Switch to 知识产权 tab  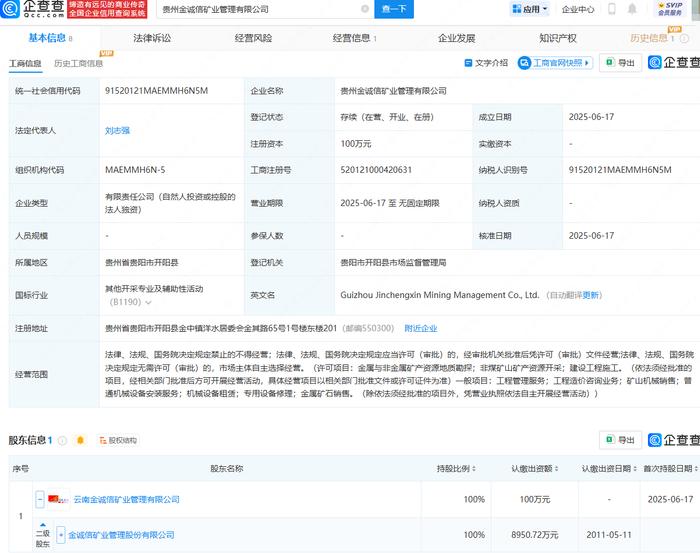(558, 38)
